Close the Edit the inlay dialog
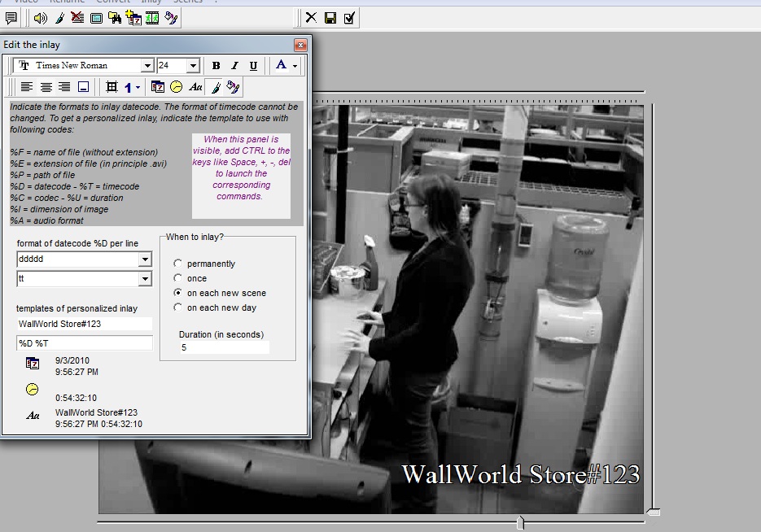The image size is (761, 532). (300, 45)
